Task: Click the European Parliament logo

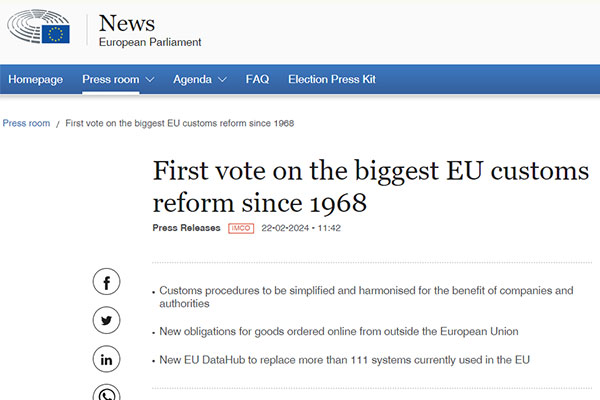Action: pyautogui.click(x=38, y=27)
